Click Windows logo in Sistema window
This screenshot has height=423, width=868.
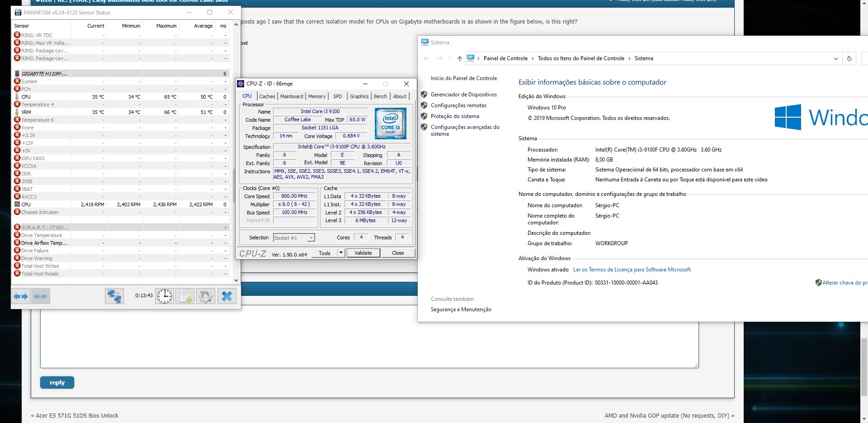pyautogui.click(x=788, y=117)
